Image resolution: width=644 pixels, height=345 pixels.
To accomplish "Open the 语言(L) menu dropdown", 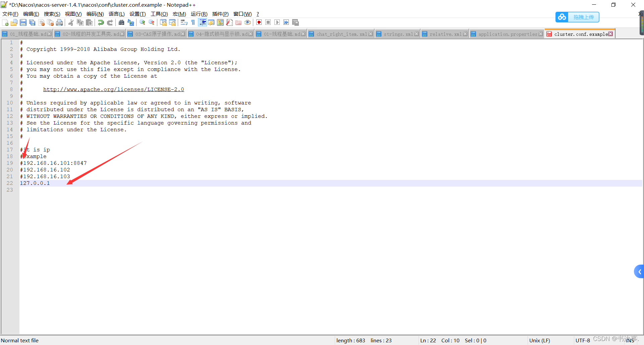I will [x=116, y=14].
